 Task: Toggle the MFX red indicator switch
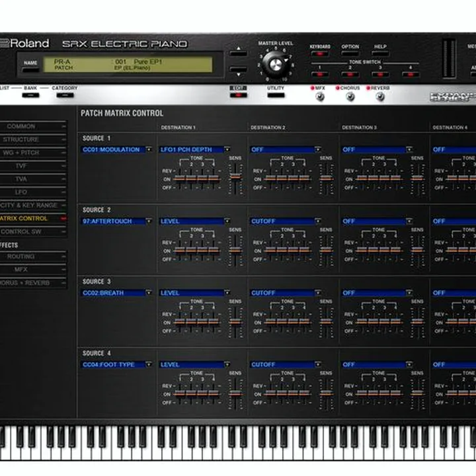312,88
